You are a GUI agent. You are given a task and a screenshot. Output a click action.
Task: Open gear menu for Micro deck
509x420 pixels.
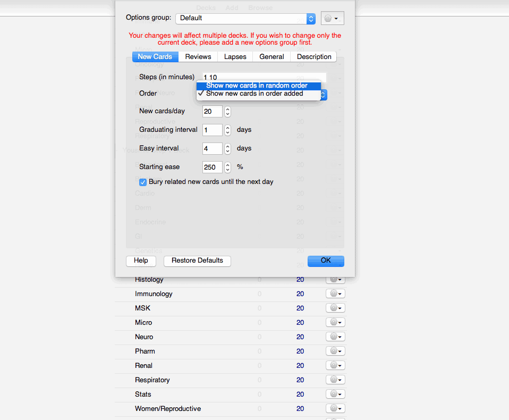tap(335, 322)
